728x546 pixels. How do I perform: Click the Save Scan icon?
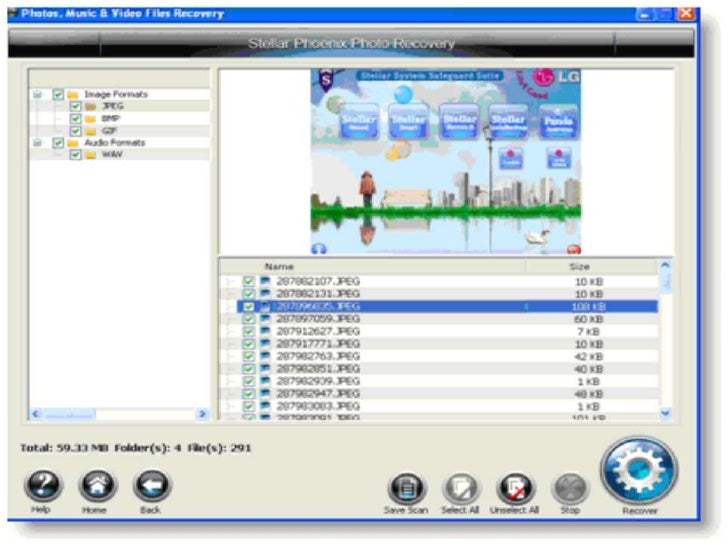[x=406, y=488]
